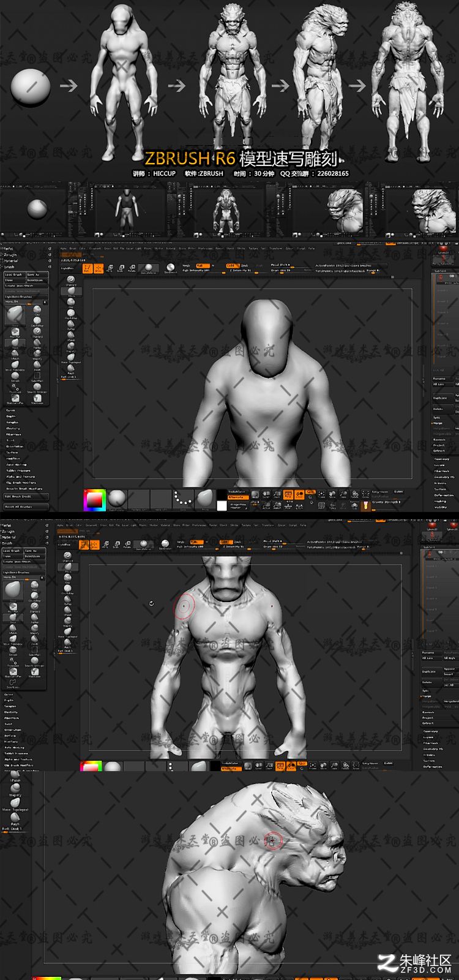Expand Depth section in faceless-model window's Brush palette
459x980 pixels.
coord(10,417)
